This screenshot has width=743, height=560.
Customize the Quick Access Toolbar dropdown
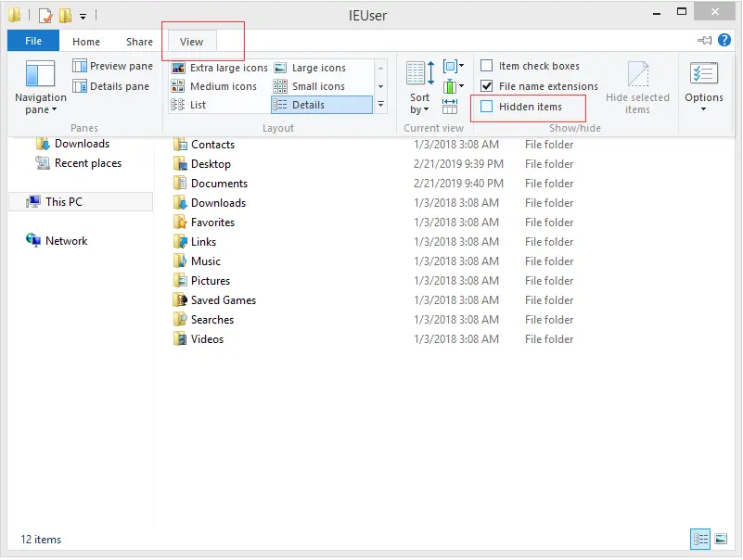[x=83, y=17]
